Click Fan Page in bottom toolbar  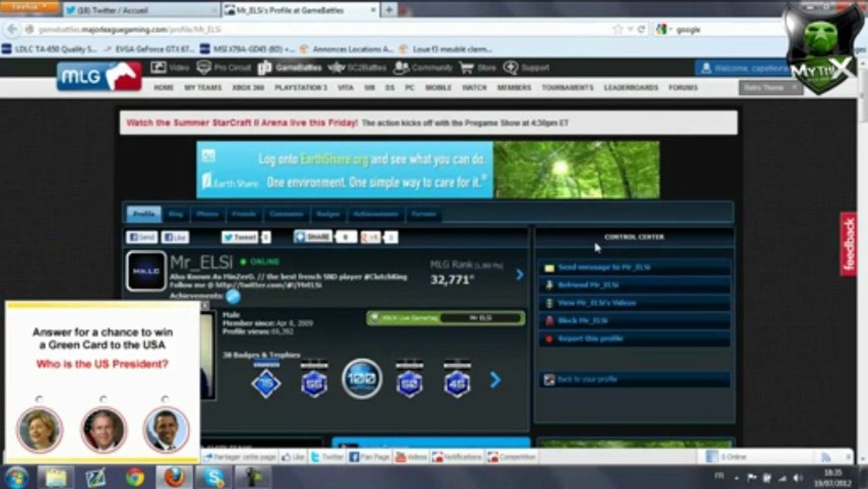click(370, 457)
